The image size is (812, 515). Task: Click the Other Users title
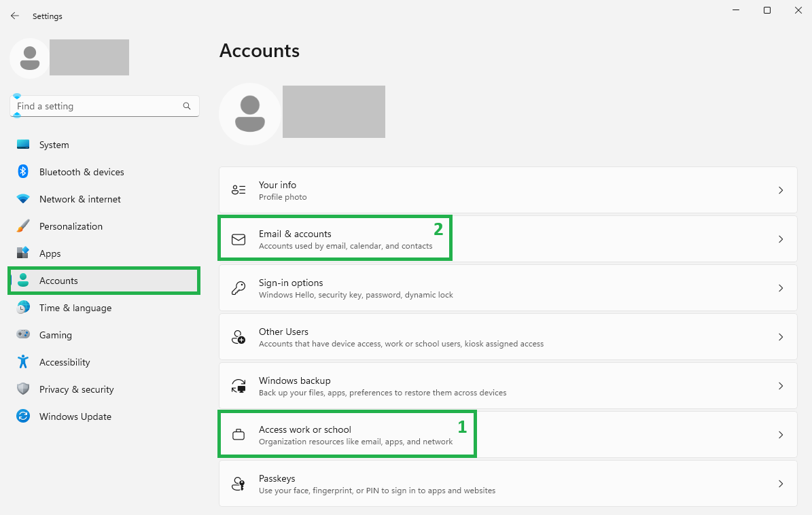tap(284, 332)
